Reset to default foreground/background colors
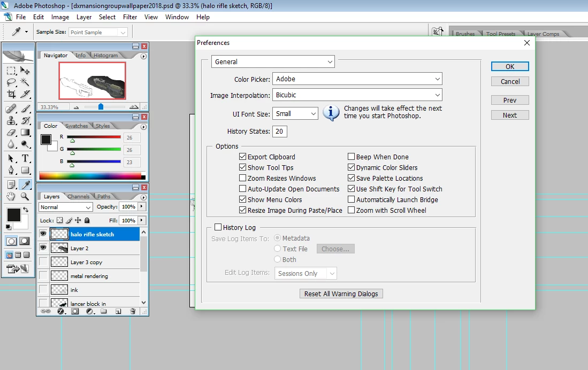The height and width of the screenshot is (370, 588). [8, 227]
